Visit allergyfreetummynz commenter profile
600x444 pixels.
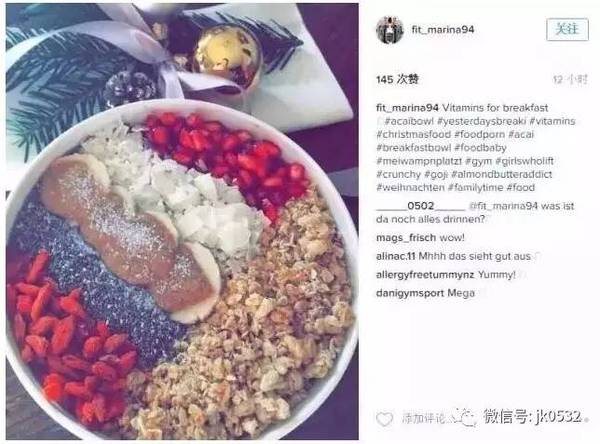click(x=425, y=274)
